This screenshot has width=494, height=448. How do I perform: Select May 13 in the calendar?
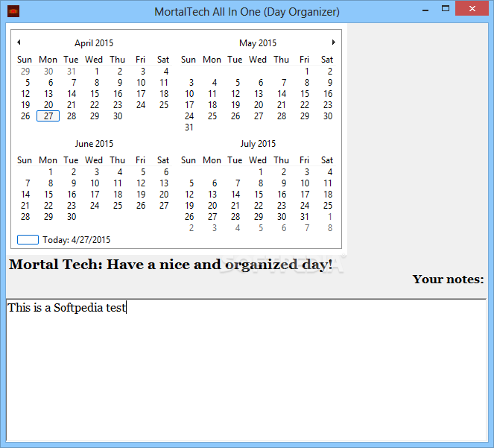259,94
